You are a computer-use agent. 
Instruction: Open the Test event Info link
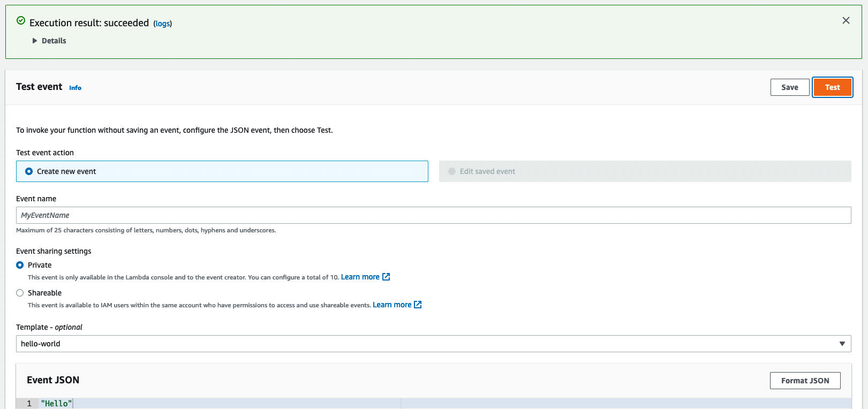(75, 88)
